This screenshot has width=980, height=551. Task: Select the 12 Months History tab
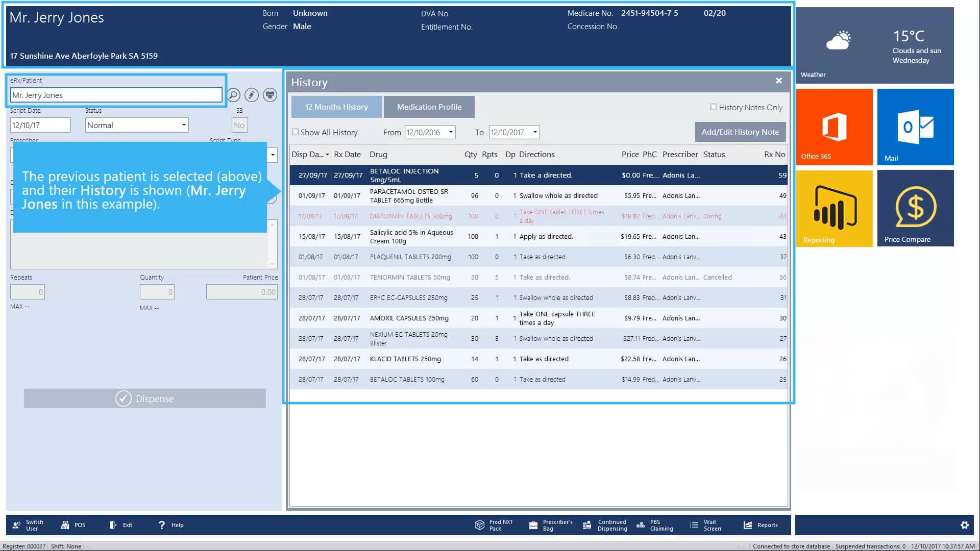point(336,107)
